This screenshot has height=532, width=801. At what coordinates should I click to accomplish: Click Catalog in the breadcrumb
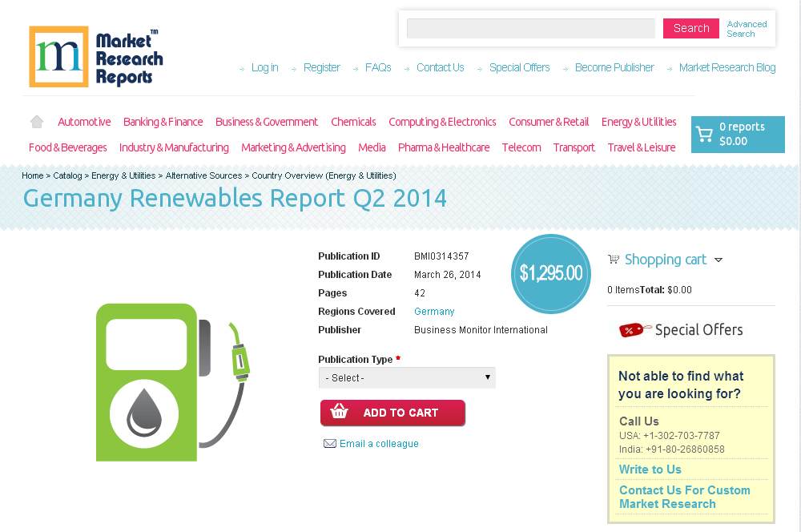(67, 175)
